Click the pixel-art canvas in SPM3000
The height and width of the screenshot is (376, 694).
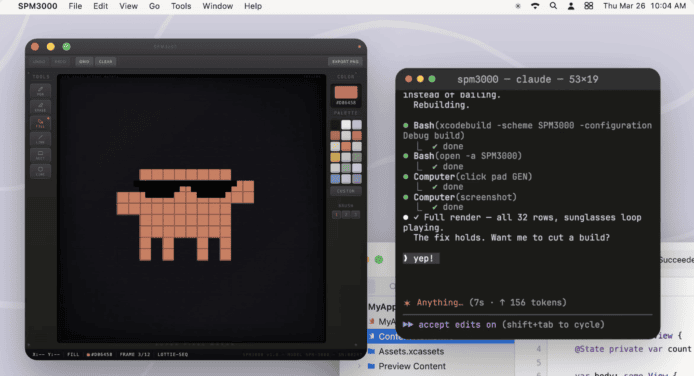(x=191, y=208)
